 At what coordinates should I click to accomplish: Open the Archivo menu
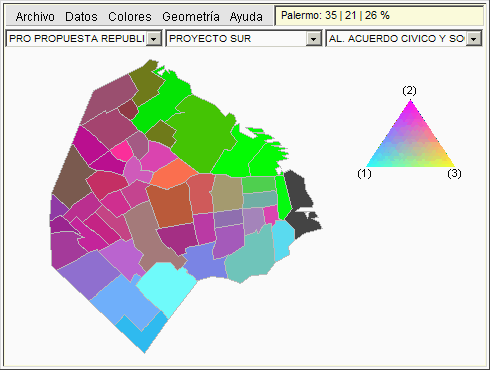pos(35,16)
